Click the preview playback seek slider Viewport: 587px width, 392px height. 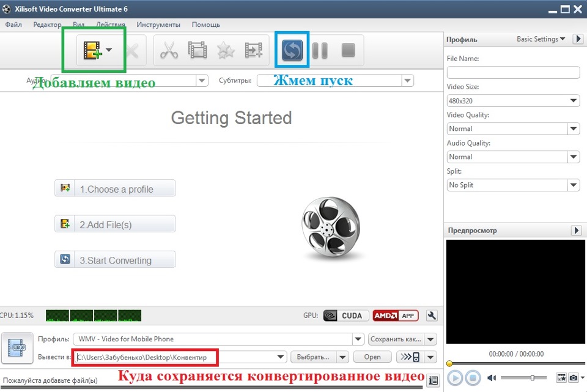click(516, 363)
